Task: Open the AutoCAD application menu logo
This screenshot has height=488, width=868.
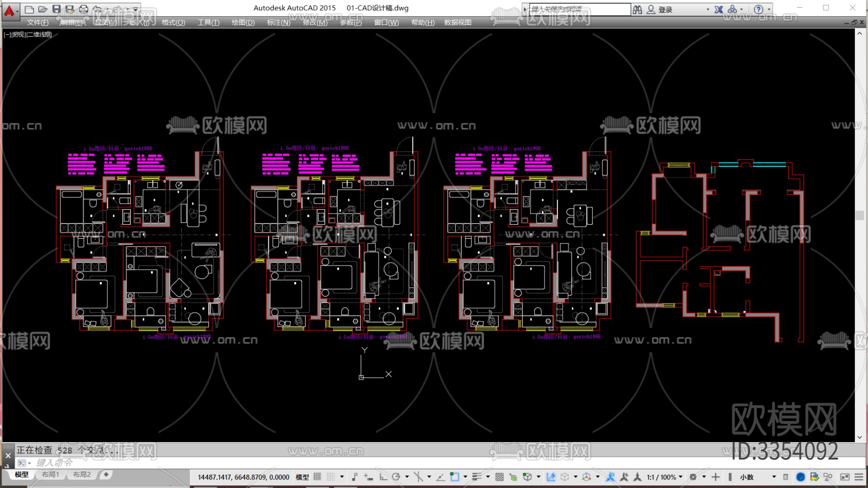Action: (10, 10)
